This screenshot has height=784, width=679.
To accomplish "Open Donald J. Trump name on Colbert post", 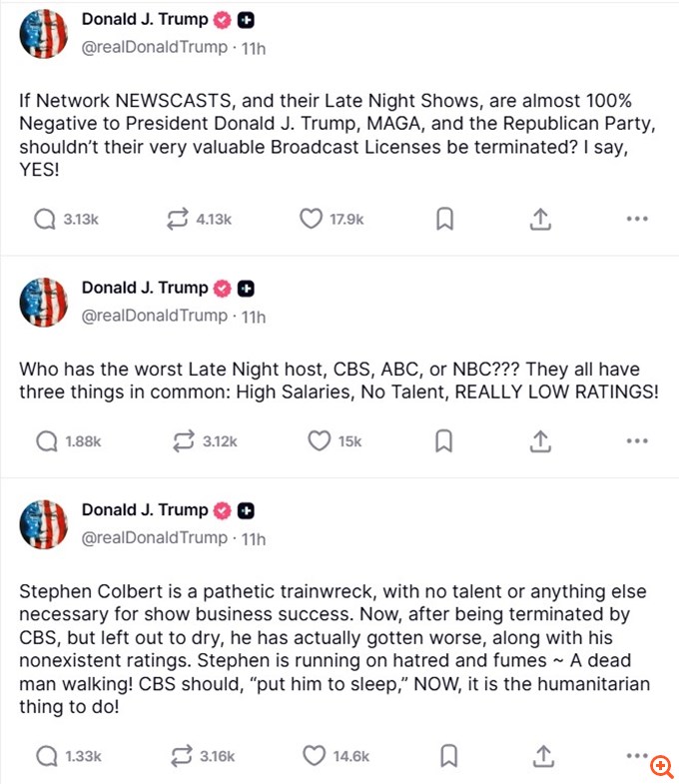I will pyautogui.click(x=145, y=509).
